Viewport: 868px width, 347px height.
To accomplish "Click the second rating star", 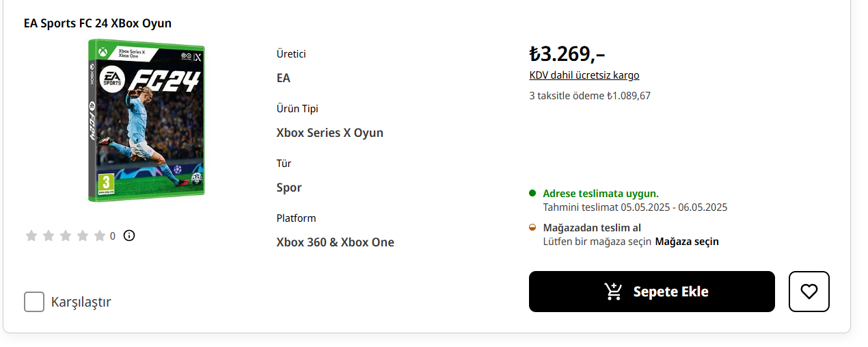I will 49,235.
